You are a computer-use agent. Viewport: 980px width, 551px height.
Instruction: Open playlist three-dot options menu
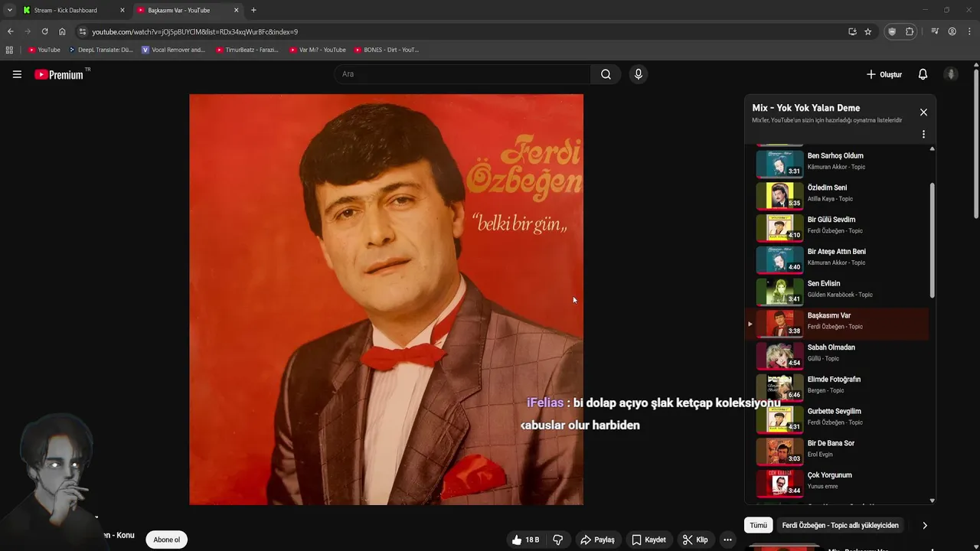point(923,134)
